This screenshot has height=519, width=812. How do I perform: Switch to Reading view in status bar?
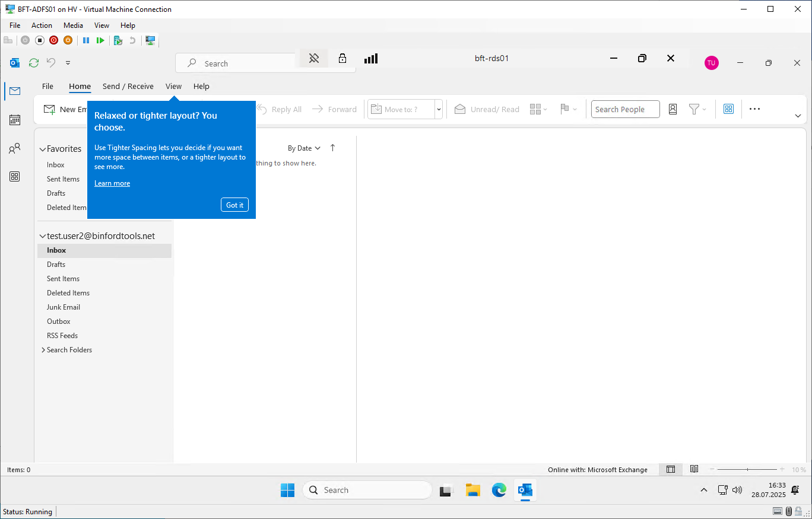694,469
